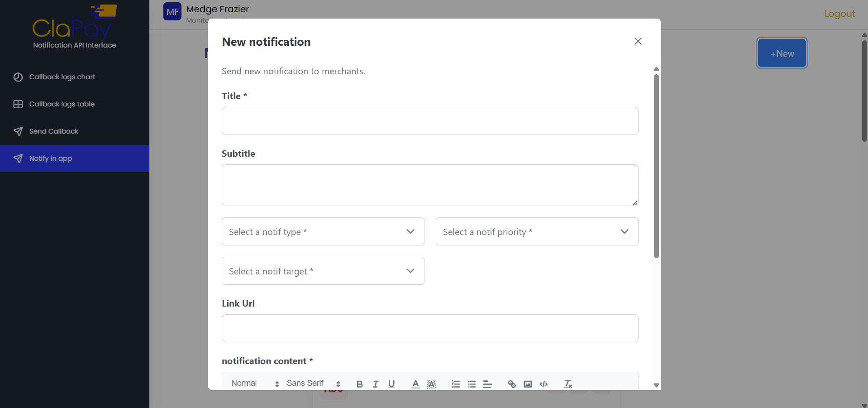Insert a bullet list in the editor

(472, 384)
